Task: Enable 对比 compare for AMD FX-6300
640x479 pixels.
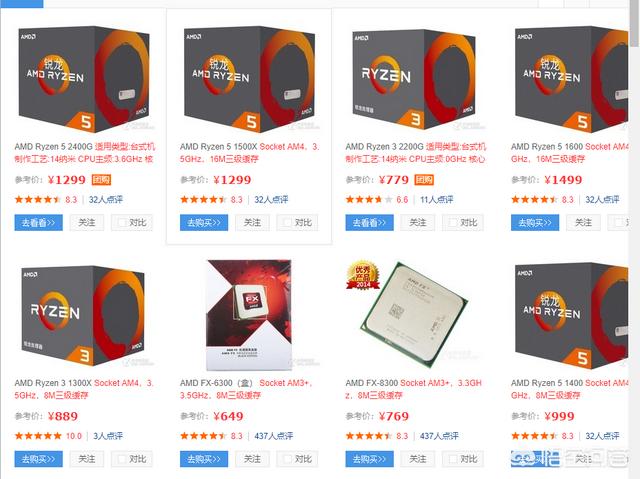Action: [287, 459]
